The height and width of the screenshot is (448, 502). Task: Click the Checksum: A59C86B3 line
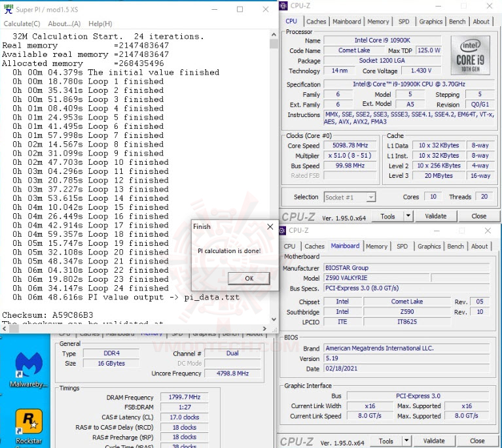click(47, 315)
